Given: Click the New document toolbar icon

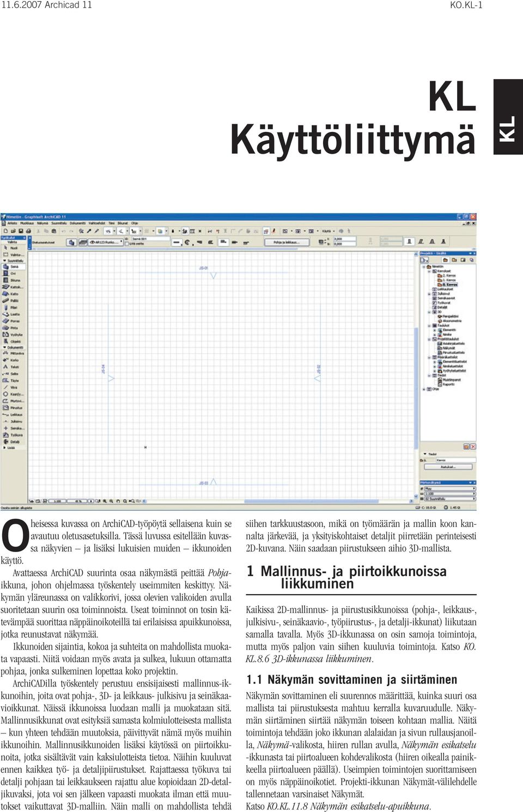Looking at the screenshot, I should (x=5, y=231).
